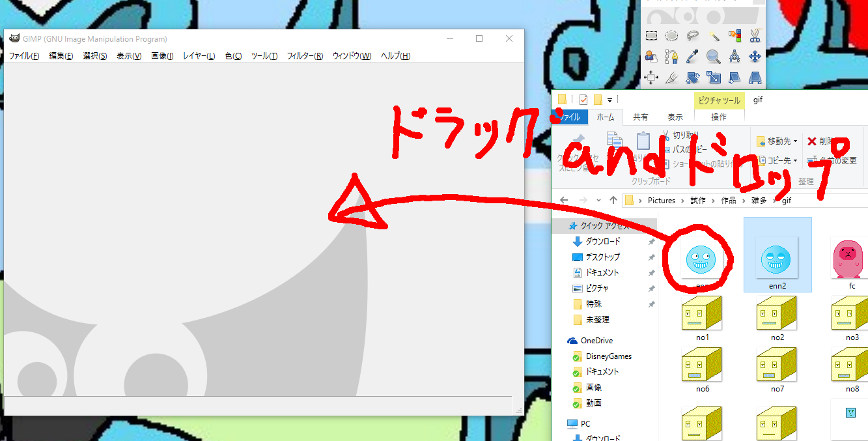Select the no7 image file
This screenshot has width=868, height=441.
tap(777, 369)
